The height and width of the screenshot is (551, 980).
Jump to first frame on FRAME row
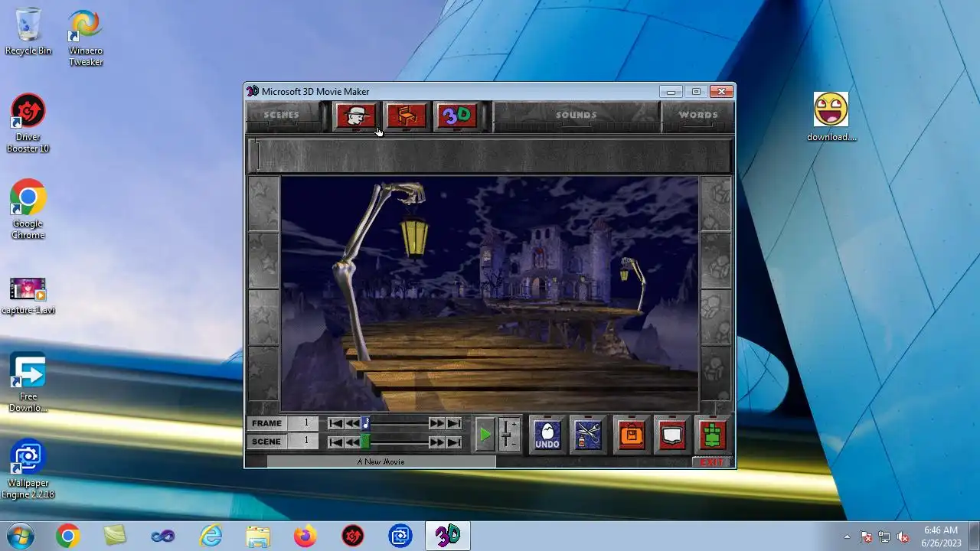pyautogui.click(x=335, y=423)
